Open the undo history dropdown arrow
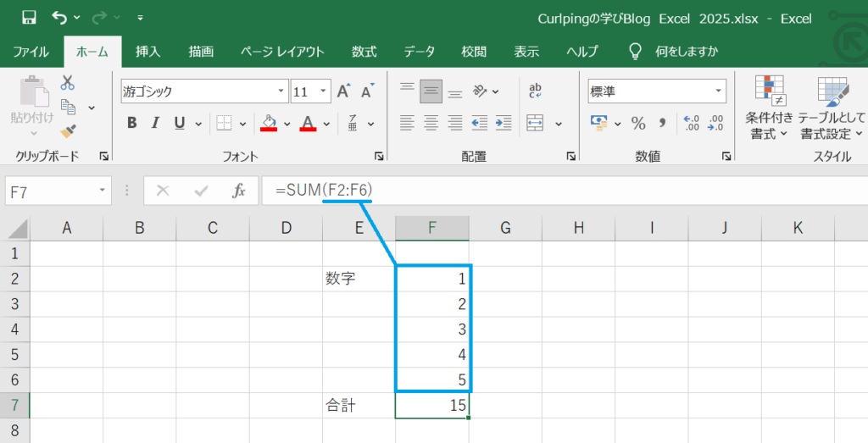 click(77, 19)
